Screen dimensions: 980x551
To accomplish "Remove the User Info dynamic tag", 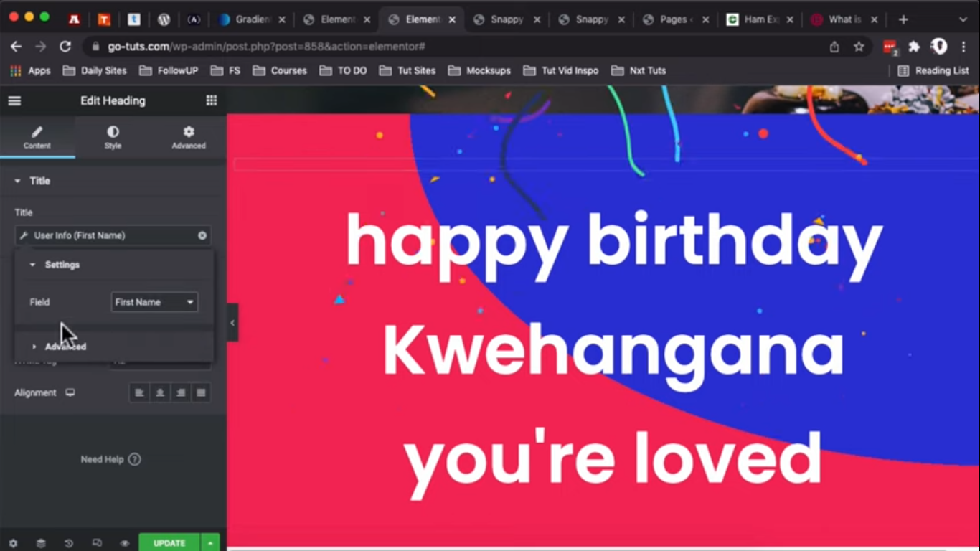I will point(202,236).
